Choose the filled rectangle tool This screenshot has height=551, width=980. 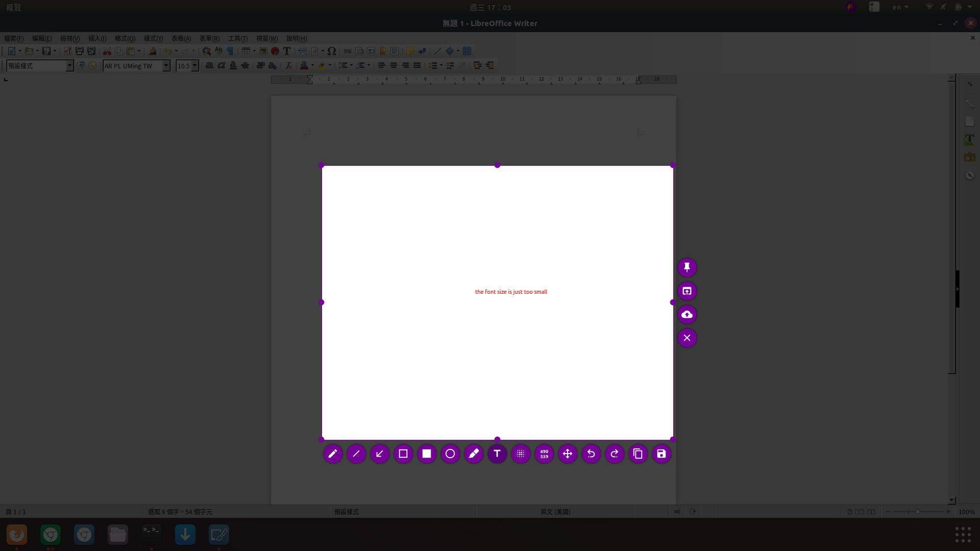[x=427, y=454]
